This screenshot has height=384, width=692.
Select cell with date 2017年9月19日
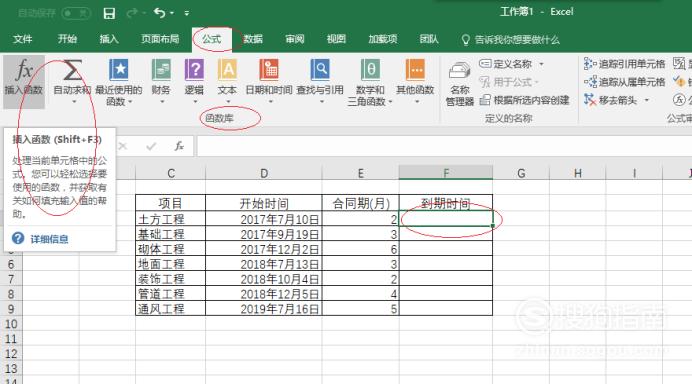(x=264, y=234)
